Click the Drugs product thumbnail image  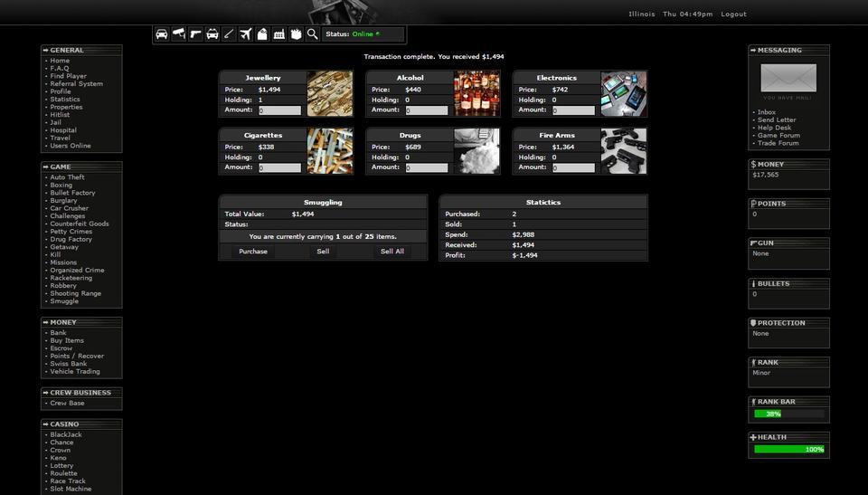(476, 151)
